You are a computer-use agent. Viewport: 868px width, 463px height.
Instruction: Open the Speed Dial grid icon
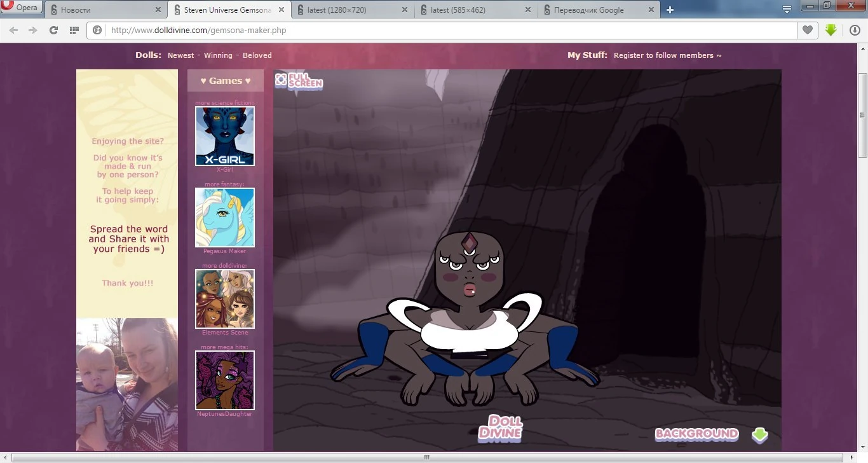74,30
